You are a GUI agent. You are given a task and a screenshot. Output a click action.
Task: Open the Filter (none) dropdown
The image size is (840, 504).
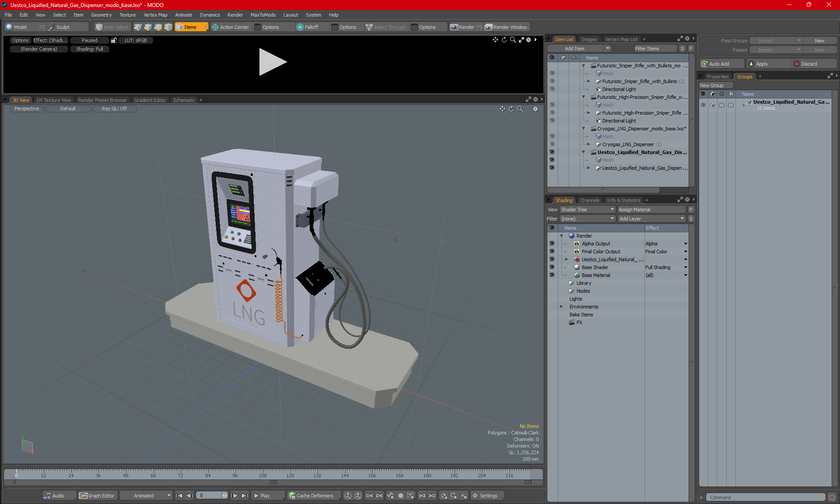pos(588,219)
